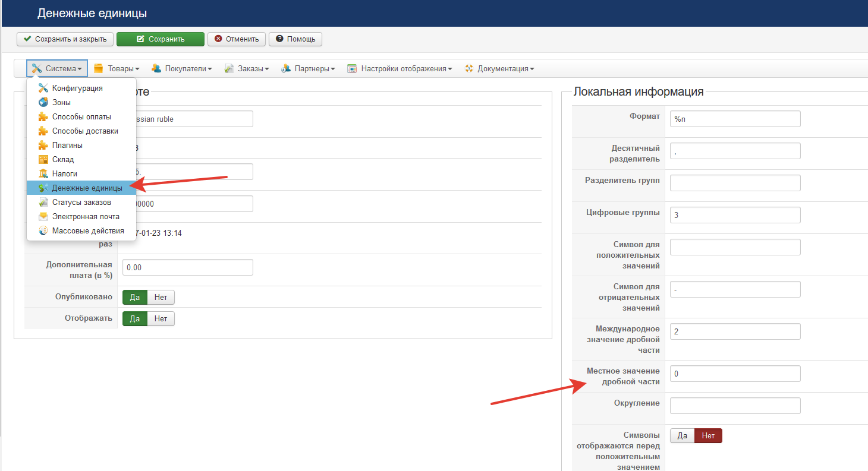This screenshot has height=471, width=868.
Task: Set Опубликовано to Нет
Action: click(161, 297)
